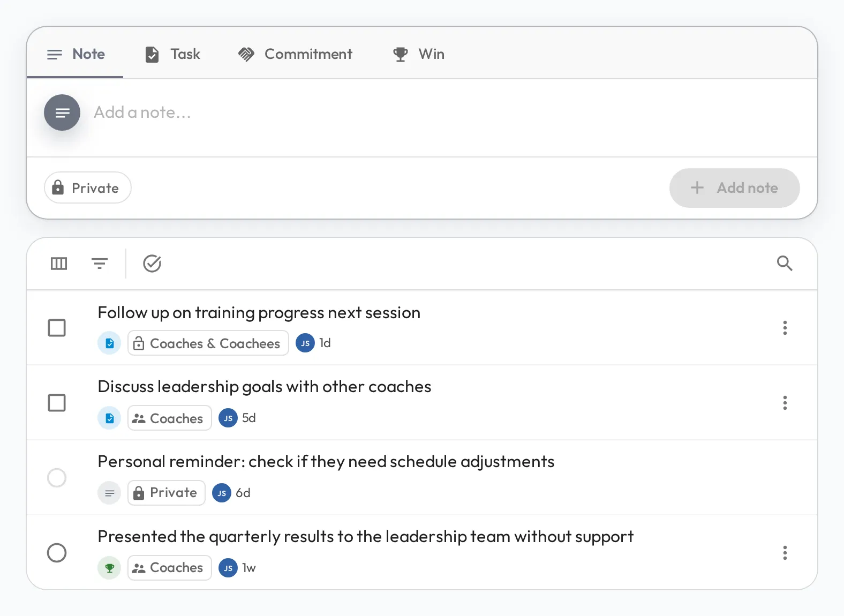Click JS avatar on Discuss leadership goals row
This screenshot has width=844, height=616.
tap(228, 418)
